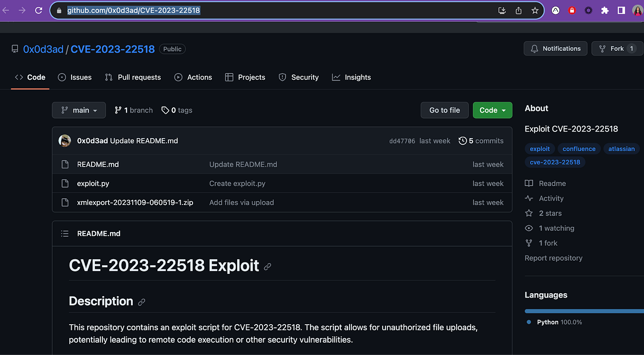Viewport: 644px width, 355px height.
Task: Open the README outline list icon
Action: point(65,234)
